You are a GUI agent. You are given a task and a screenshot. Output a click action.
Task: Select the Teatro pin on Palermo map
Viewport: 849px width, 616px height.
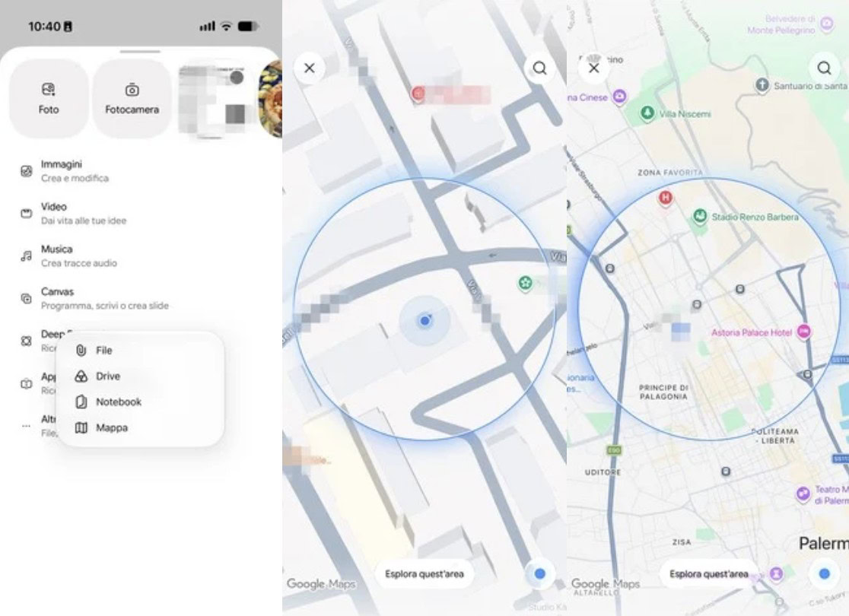point(803,493)
